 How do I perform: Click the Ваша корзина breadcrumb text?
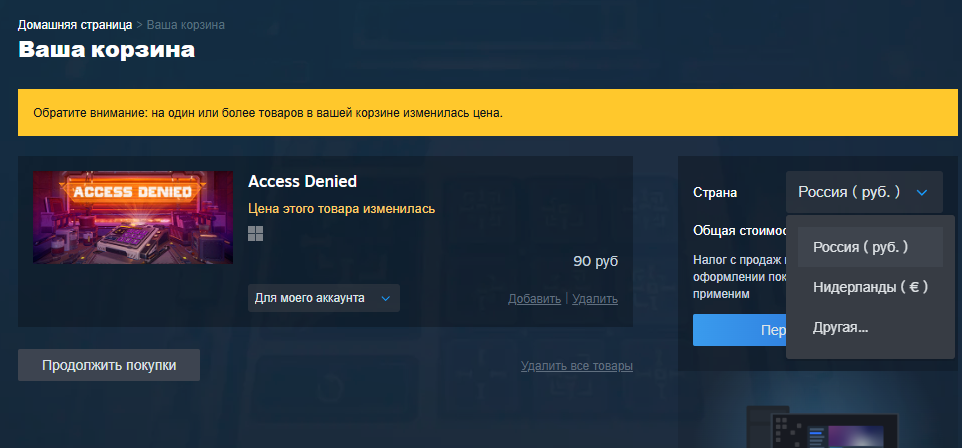click(x=186, y=25)
